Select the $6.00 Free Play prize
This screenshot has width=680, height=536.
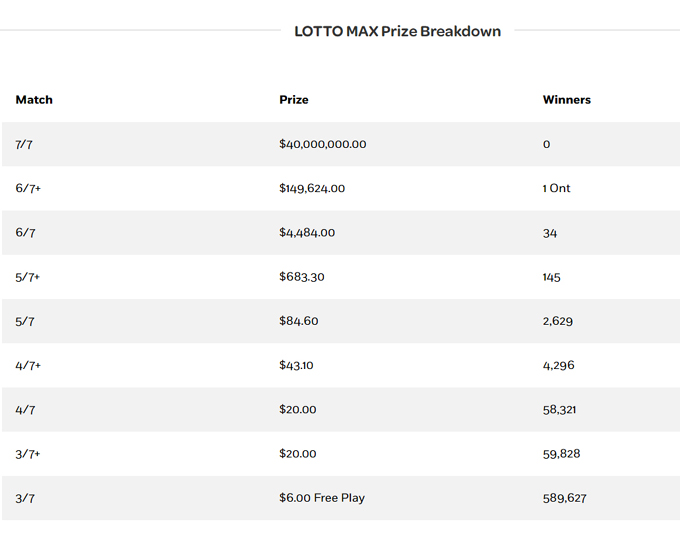tap(322, 497)
